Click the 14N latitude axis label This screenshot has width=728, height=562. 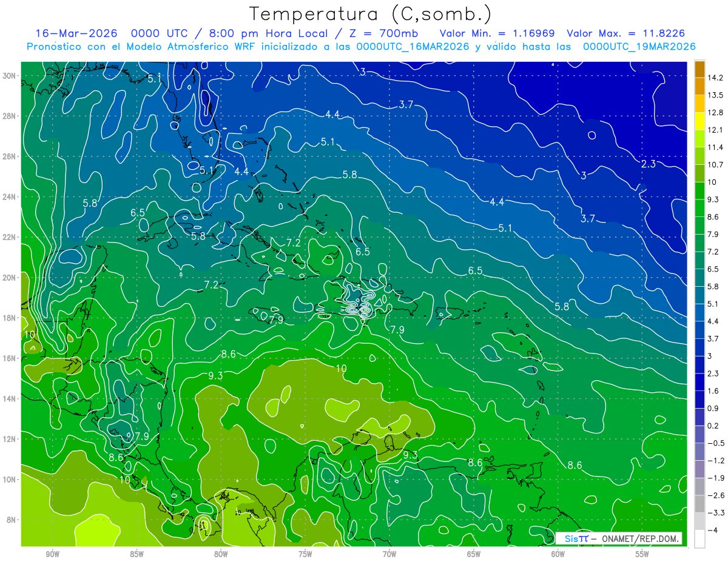[x=10, y=398]
